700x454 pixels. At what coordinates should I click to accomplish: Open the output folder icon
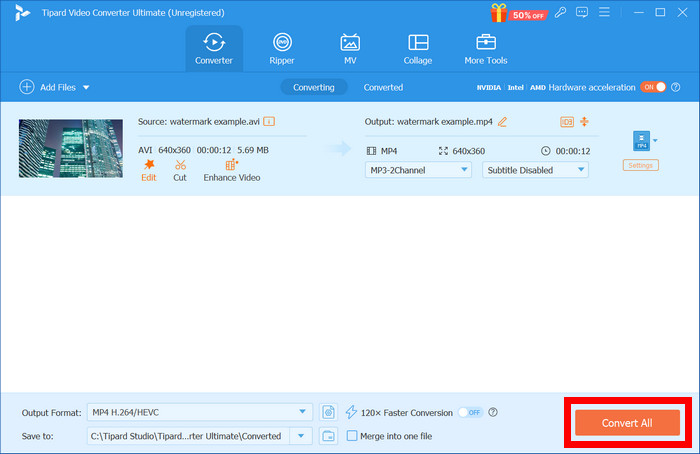click(x=329, y=436)
